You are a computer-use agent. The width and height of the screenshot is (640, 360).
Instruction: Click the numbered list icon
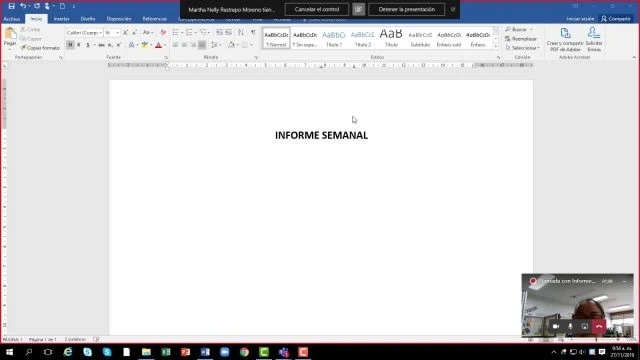(x=189, y=32)
